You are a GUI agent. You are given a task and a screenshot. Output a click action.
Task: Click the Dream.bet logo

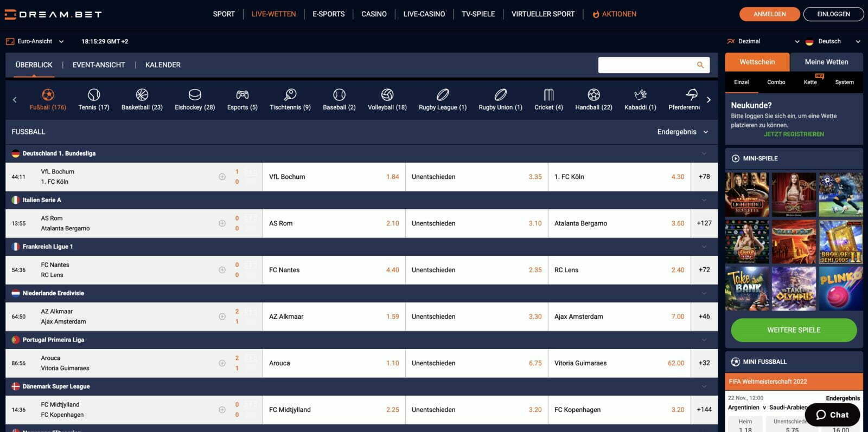[53, 15]
